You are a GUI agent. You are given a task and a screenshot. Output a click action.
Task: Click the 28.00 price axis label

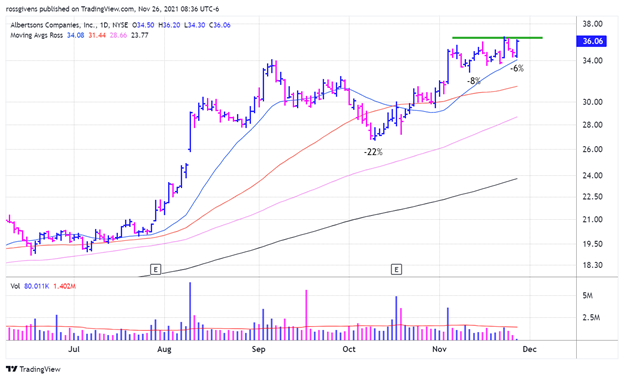[x=593, y=125]
